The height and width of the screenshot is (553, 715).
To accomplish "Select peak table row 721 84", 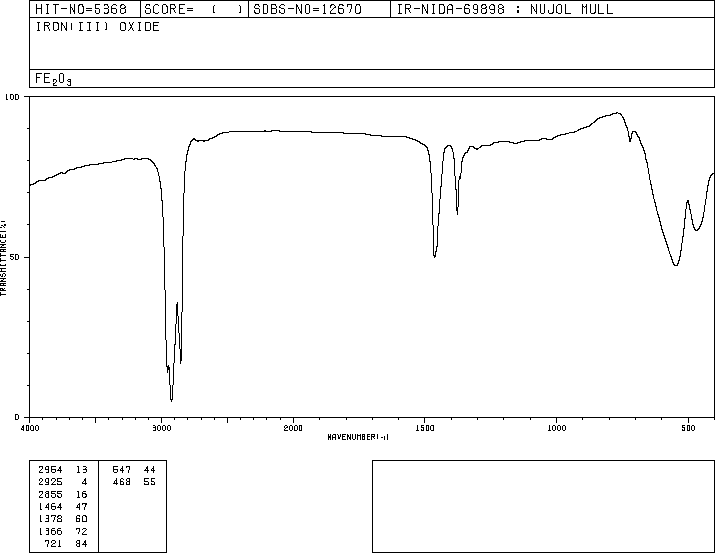I will tap(66, 544).
